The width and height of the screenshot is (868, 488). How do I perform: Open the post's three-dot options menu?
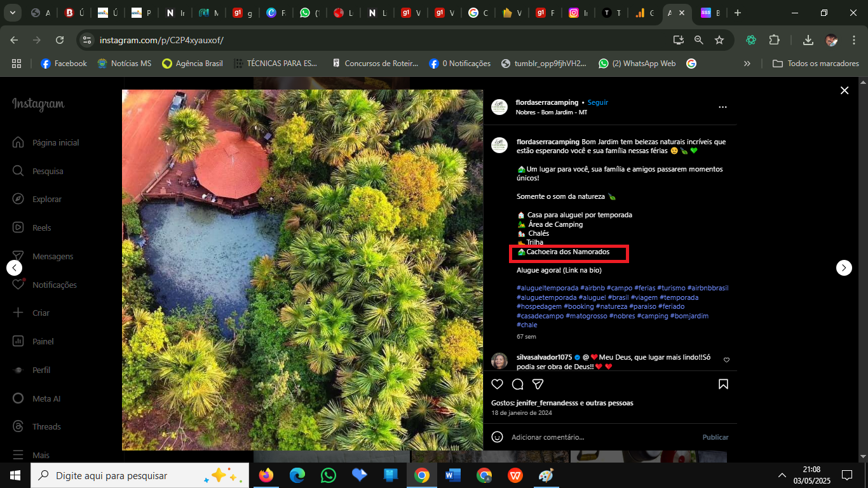click(722, 107)
